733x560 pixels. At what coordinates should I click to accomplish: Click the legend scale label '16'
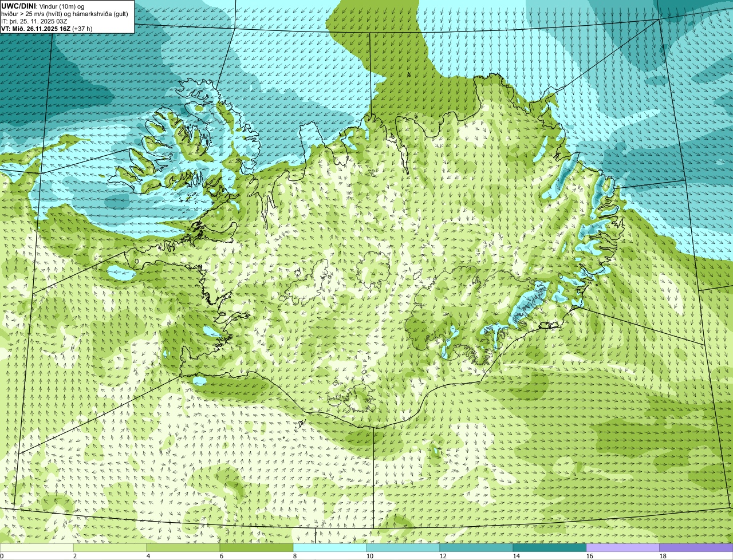590,556
